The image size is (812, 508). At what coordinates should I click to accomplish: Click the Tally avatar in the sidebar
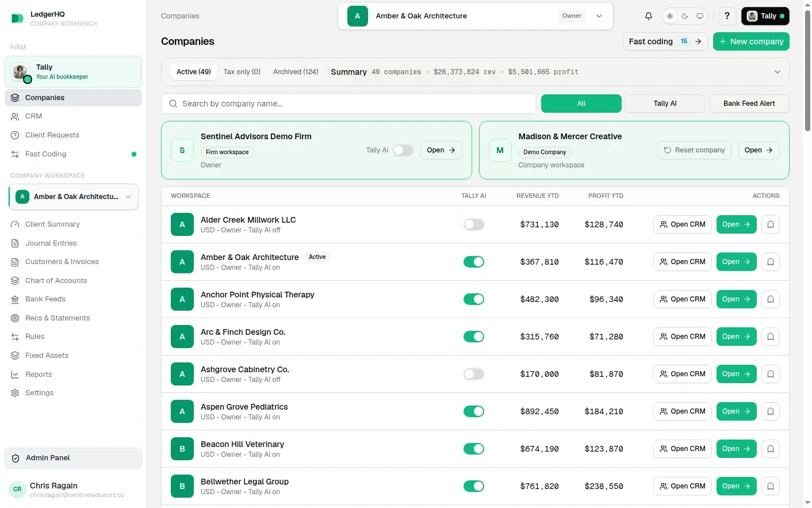click(21, 72)
